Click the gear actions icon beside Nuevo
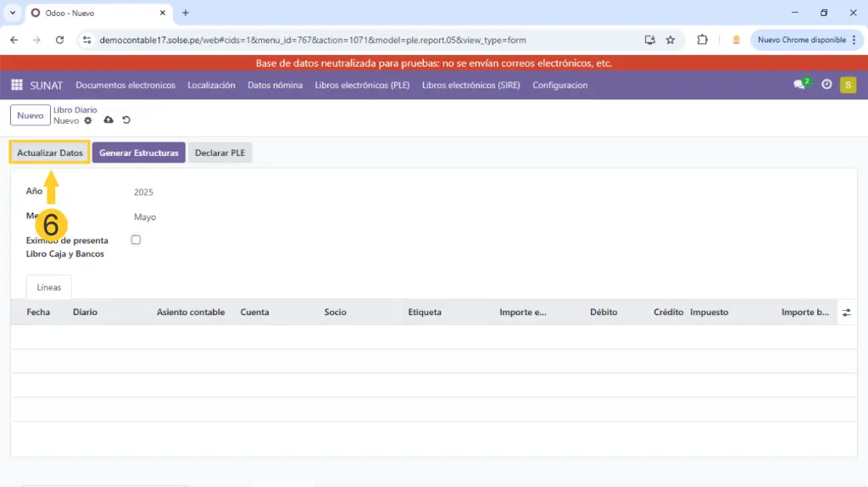This screenshot has height=487, width=868. (87, 121)
